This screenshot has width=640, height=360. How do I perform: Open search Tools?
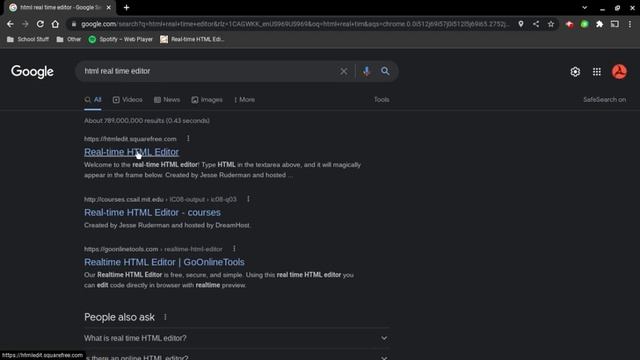[x=382, y=100]
